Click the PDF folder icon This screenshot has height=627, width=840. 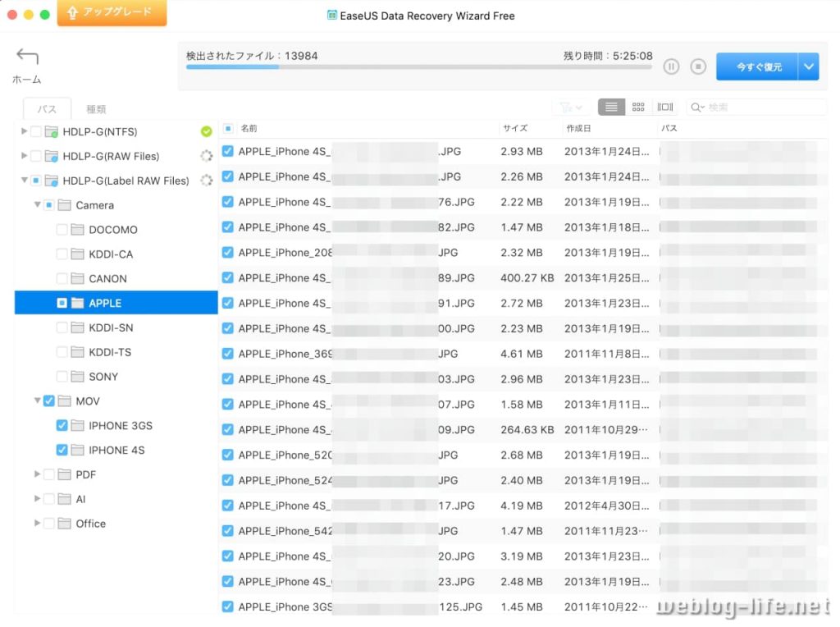(64, 474)
